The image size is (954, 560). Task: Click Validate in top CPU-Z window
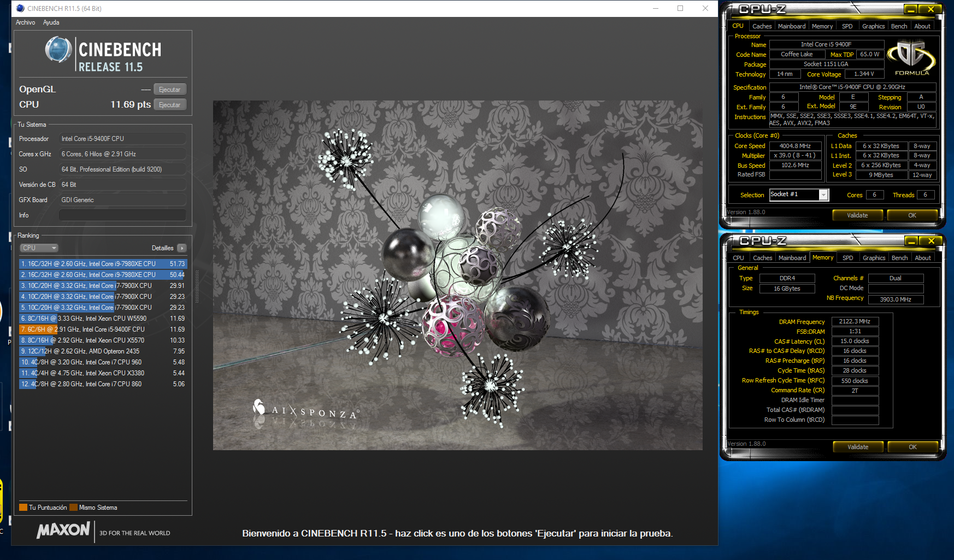857,215
